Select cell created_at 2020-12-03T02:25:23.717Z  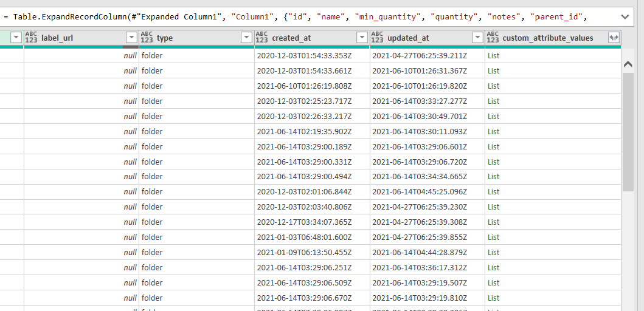point(312,101)
